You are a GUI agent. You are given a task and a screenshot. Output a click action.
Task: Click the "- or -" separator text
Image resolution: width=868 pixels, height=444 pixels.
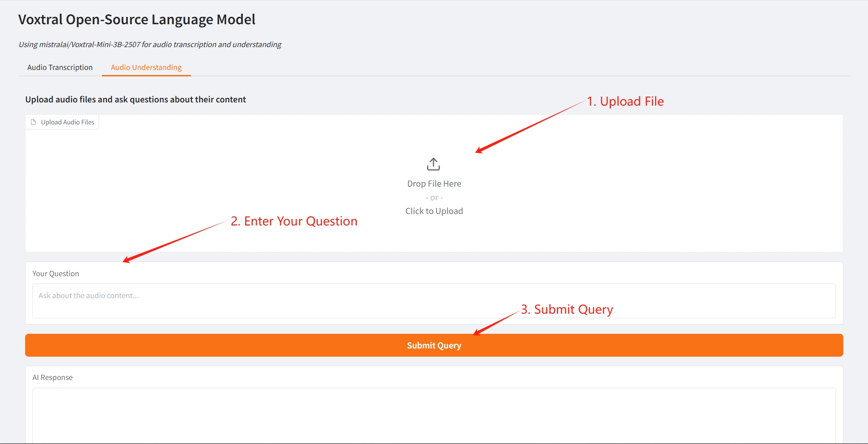[434, 198]
